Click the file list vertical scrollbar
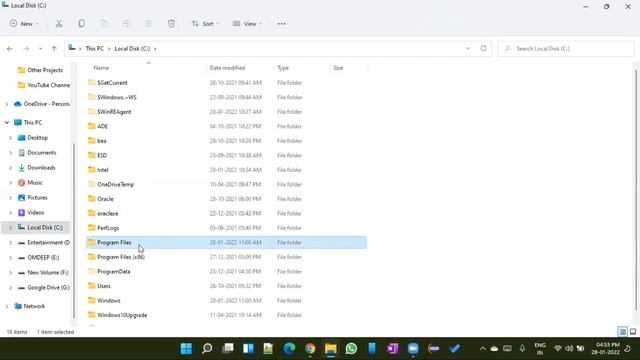The height and width of the screenshot is (360, 640). [636, 190]
